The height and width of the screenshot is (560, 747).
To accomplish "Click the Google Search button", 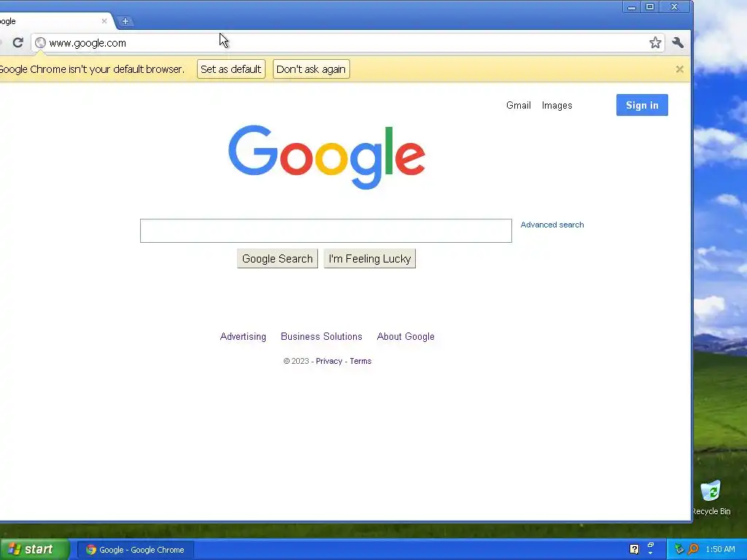I will [277, 259].
